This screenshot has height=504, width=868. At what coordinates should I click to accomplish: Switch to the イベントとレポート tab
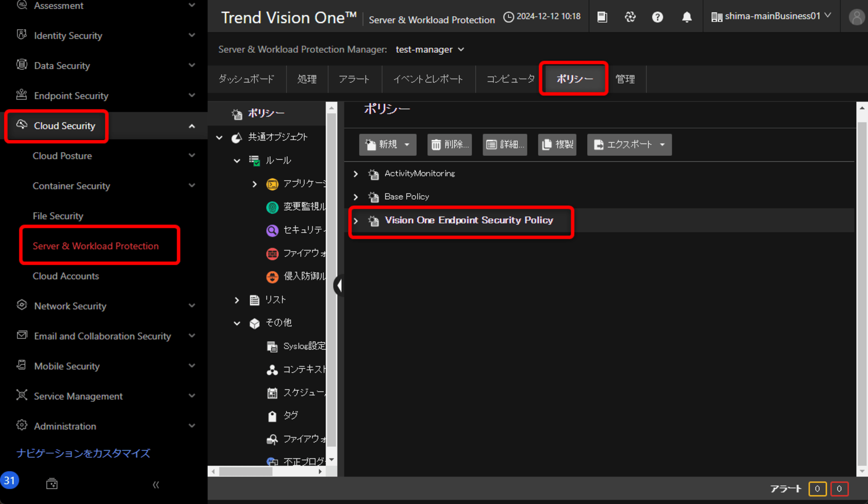(x=428, y=79)
